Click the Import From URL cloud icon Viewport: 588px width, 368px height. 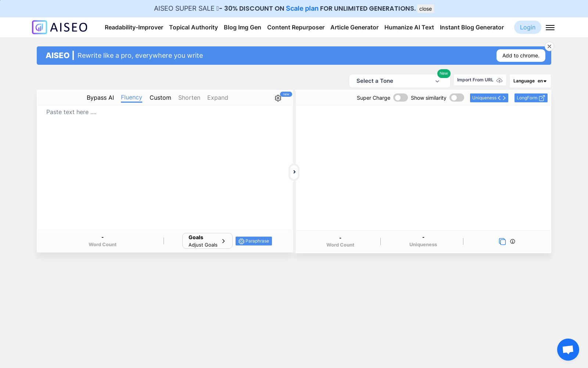[499, 80]
